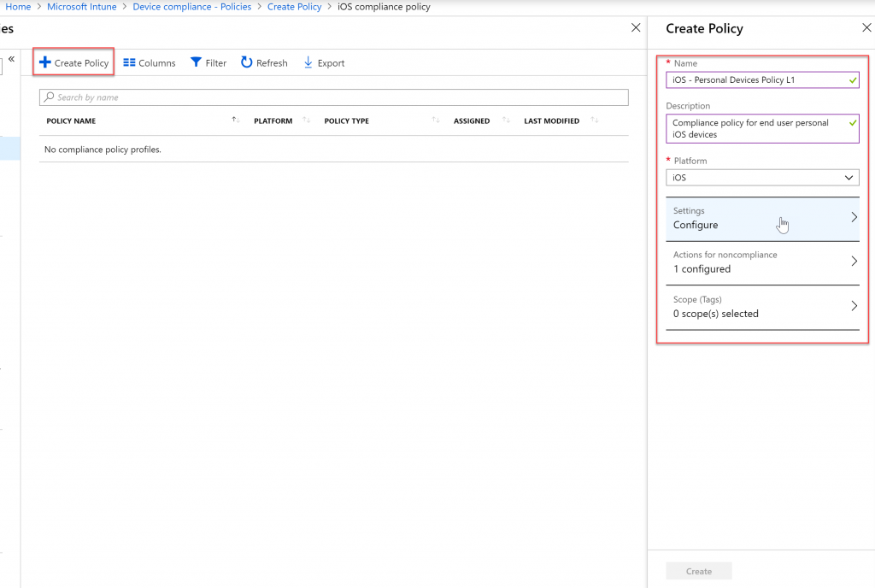Screen dimensions: 875x588
Task: Click the magnifier icon in search box
Action: tap(49, 97)
